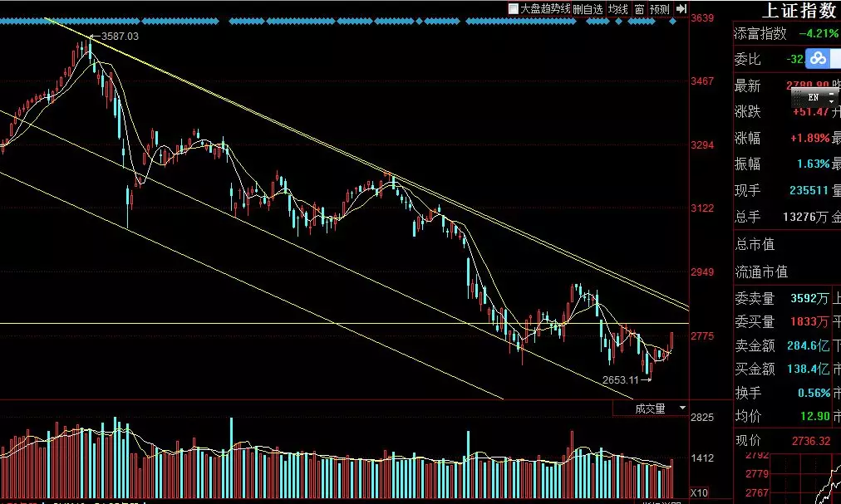Enable the 大盘趋势线 checkbox

[x=514, y=9]
